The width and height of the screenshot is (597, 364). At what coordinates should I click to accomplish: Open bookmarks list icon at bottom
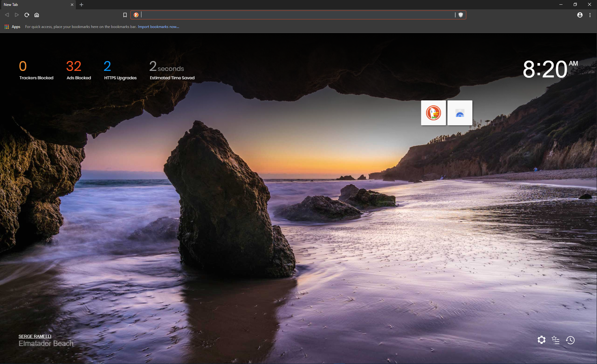[556, 340]
